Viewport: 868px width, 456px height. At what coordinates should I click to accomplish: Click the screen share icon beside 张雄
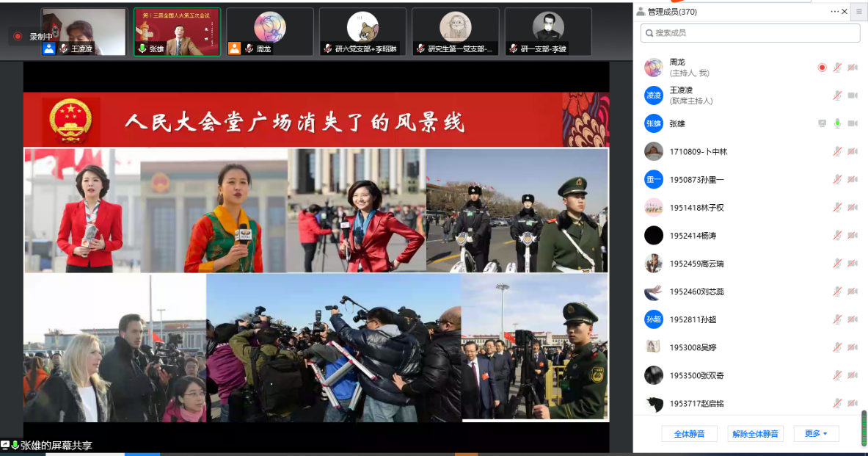pos(822,123)
